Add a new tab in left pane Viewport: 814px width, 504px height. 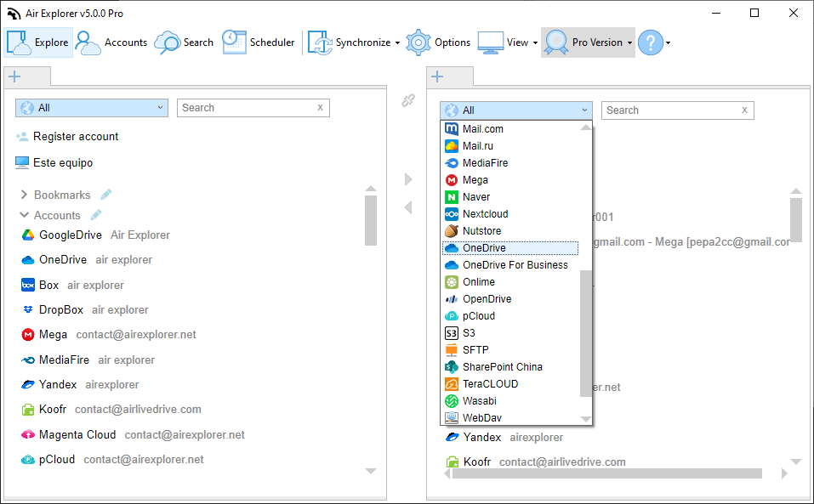click(x=14, y=76)
